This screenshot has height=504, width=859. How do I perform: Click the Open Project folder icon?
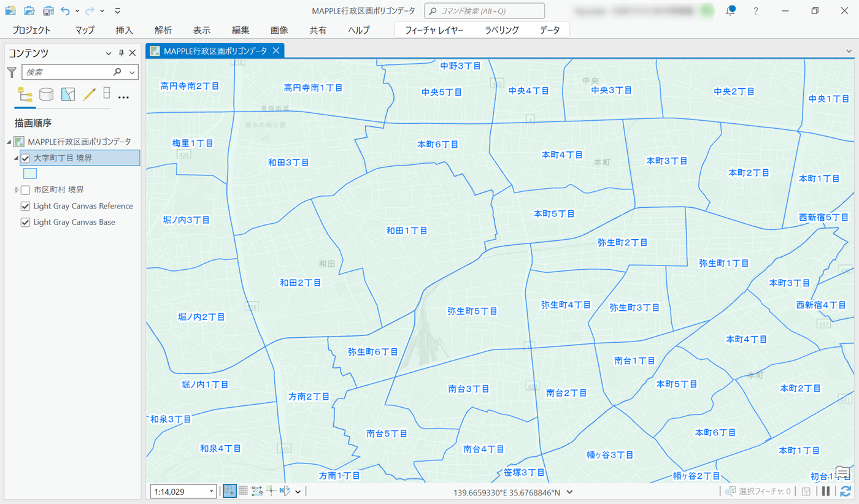point(29,10)
